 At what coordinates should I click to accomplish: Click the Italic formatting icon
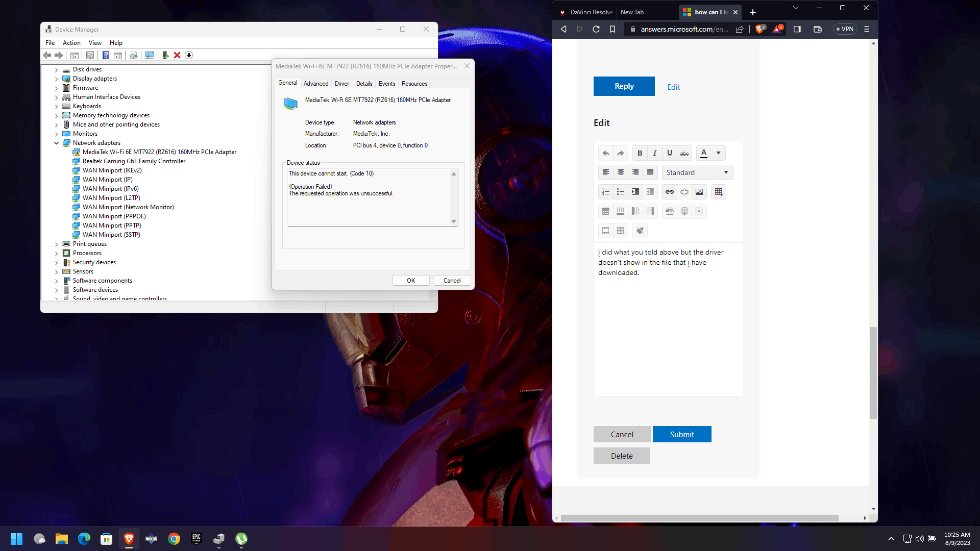[654, 153]
